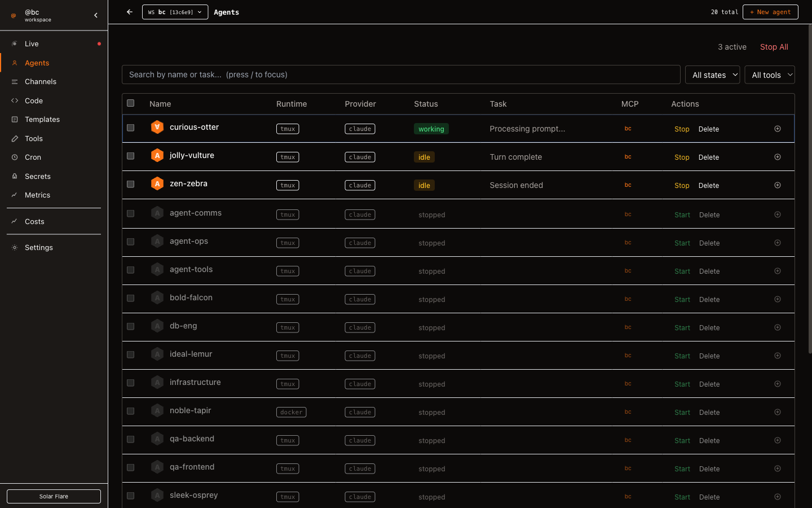
Task: Open the Costs page
Action: pyautogui.click(x=54, y=221)
